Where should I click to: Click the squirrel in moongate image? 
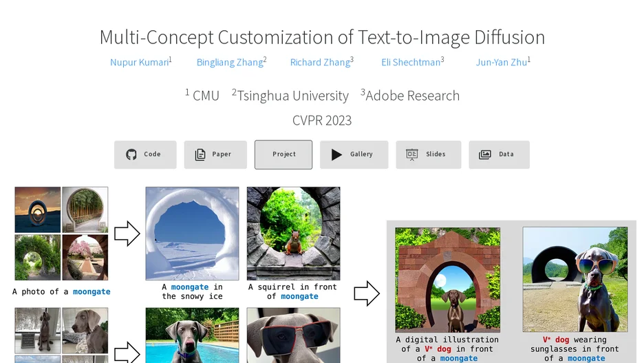[x=293, y=234]
